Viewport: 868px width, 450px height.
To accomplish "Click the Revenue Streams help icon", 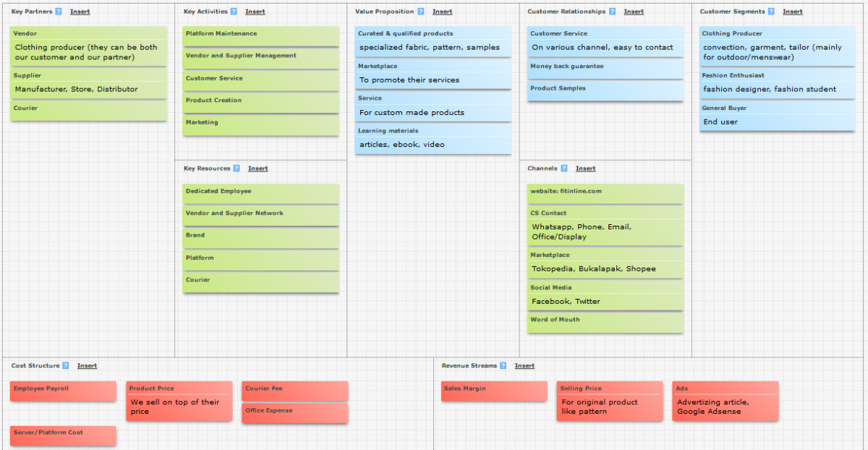I will coord(503,366).
